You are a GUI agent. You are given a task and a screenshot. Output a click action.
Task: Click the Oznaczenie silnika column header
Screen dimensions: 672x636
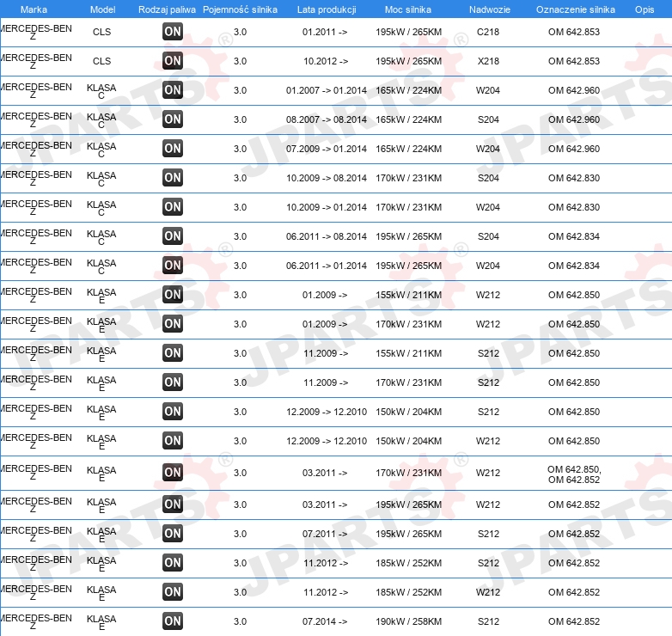click(x=575, y=9)
